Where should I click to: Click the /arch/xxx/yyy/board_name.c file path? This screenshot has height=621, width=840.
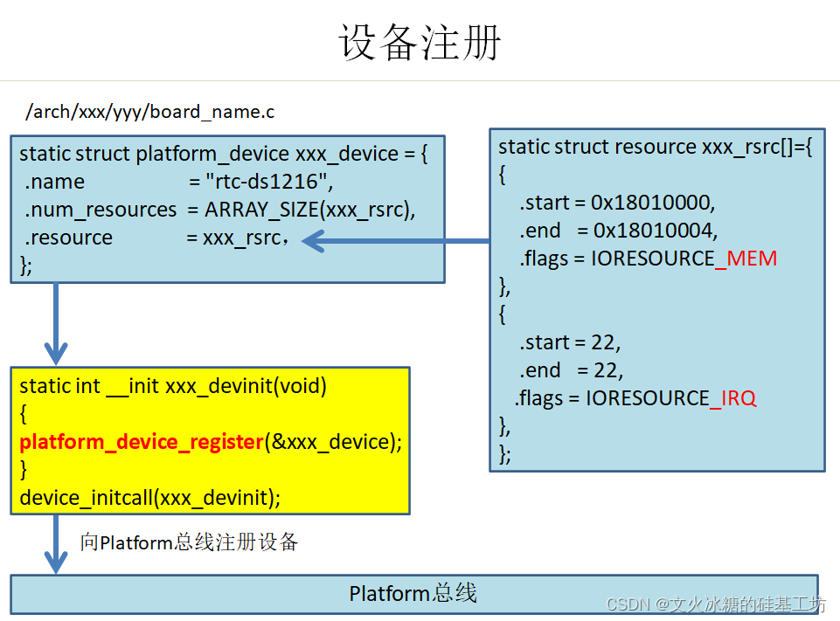pos(150,111)
